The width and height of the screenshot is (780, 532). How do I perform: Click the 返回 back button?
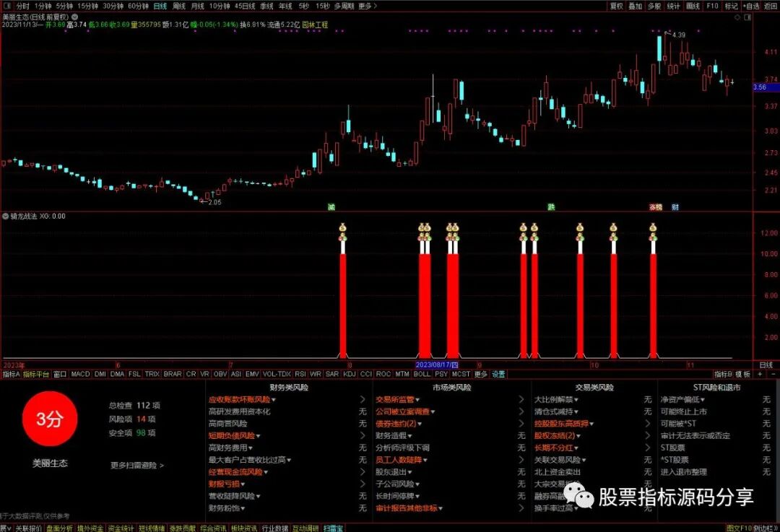point(771,6)
